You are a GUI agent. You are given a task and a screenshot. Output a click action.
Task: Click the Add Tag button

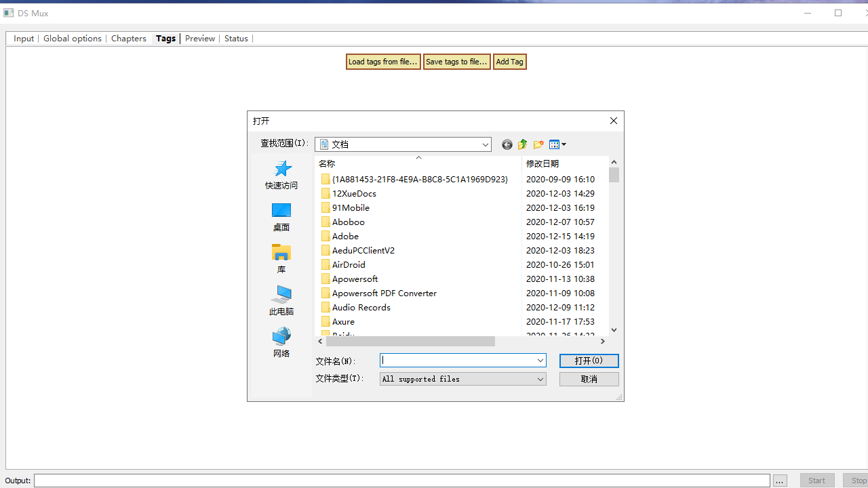(509, 62)
